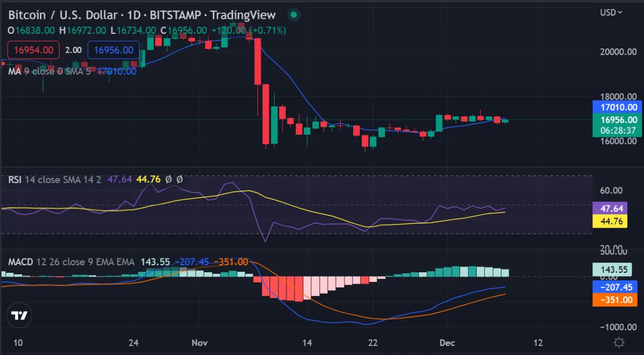Click the SMA value 17010.00 in the MA legend
The width and height of the screenshot is (644, 355).
click(116, 71)
